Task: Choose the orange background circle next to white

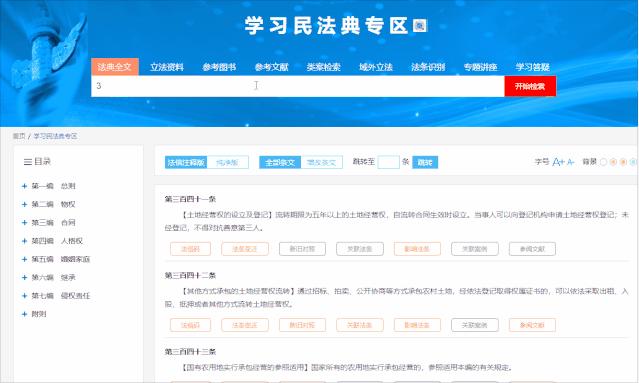Action: [x=613, y=162]
